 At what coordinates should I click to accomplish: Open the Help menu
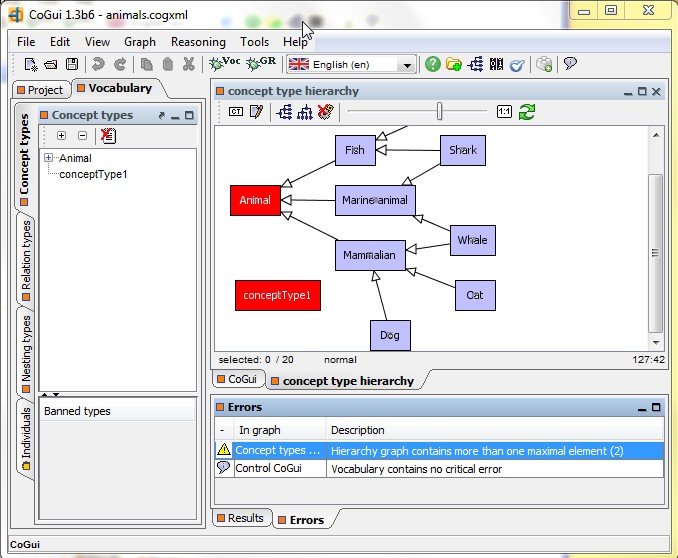(295, 42)
